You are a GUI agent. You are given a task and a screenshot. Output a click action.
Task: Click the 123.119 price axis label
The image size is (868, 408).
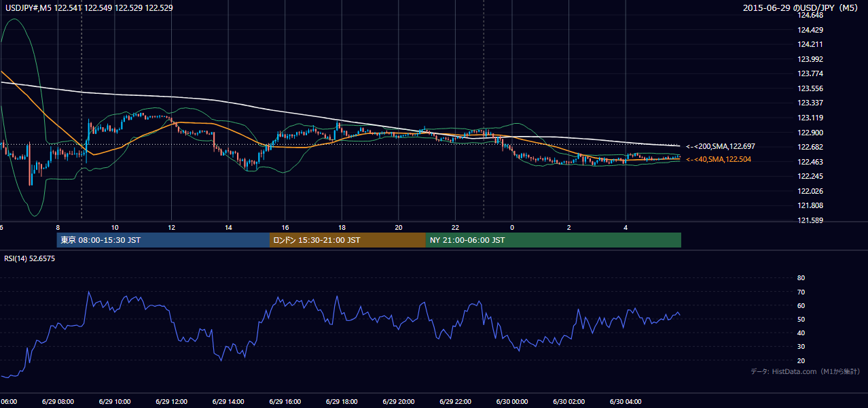pos(810,118)
